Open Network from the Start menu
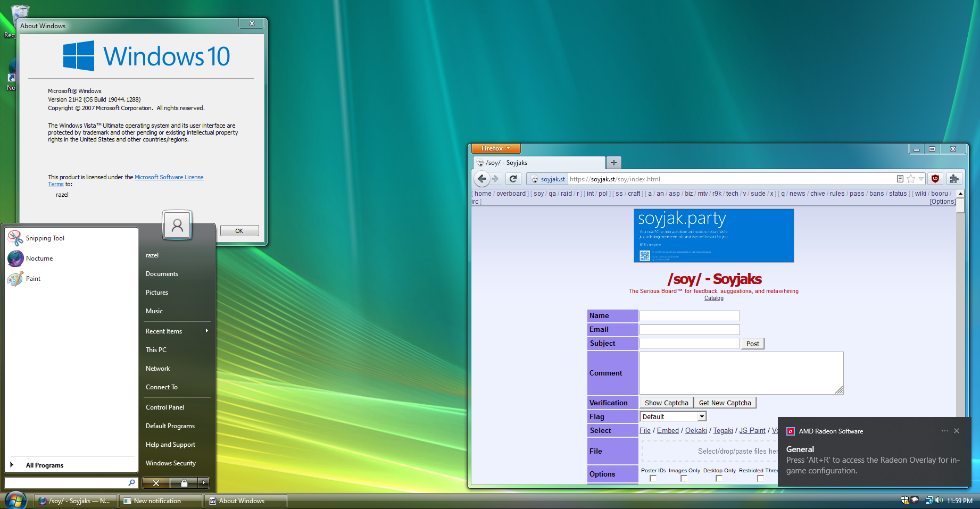The image size is (980, 509). [x=158, y=369]
